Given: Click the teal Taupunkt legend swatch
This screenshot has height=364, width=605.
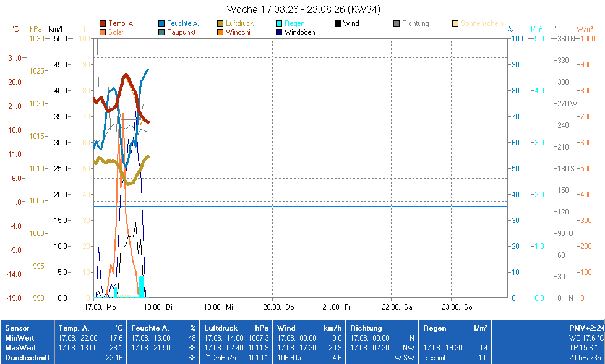Looking at the screenshot, I should click(x=161, y=32).
